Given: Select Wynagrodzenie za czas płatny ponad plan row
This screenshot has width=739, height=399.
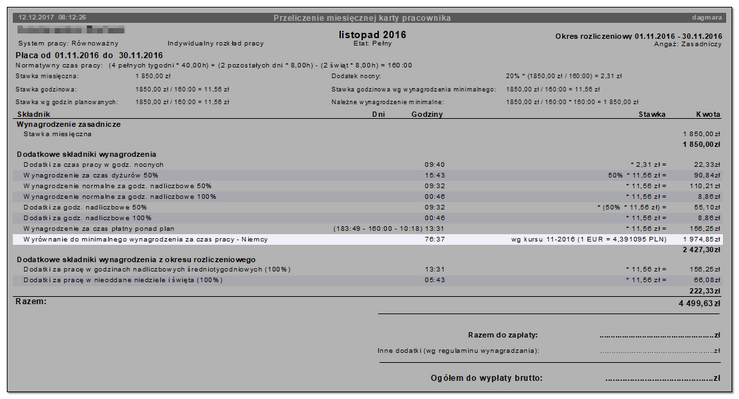Looking at the screenshot, I should pos(368,228).
